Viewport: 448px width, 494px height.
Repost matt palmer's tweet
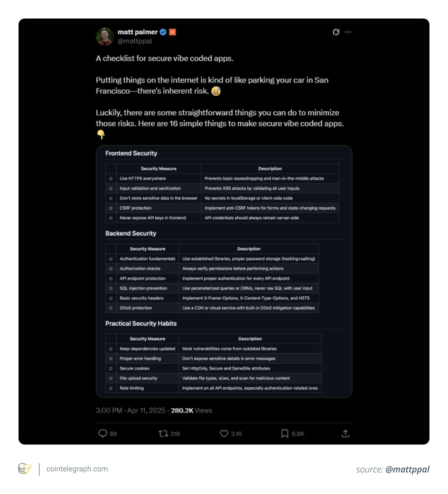point(163,434)
